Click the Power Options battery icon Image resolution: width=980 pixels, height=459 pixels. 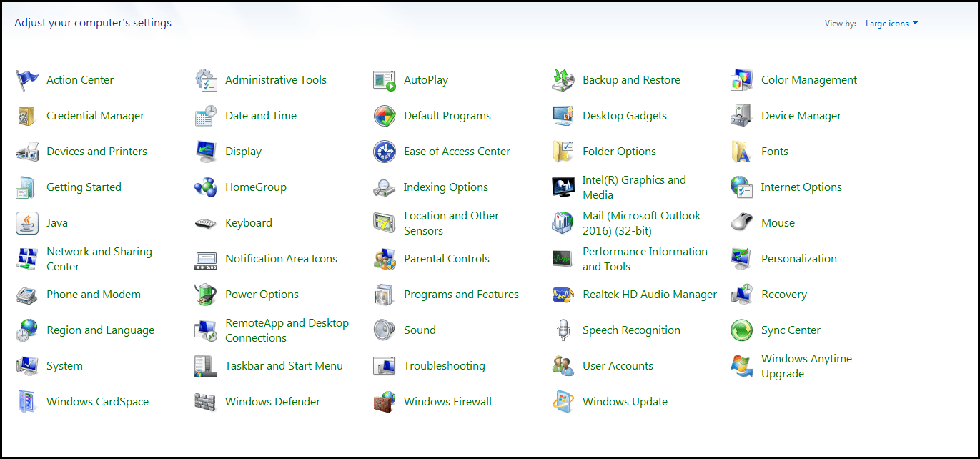pyautogui.click(x=206, y=295)
